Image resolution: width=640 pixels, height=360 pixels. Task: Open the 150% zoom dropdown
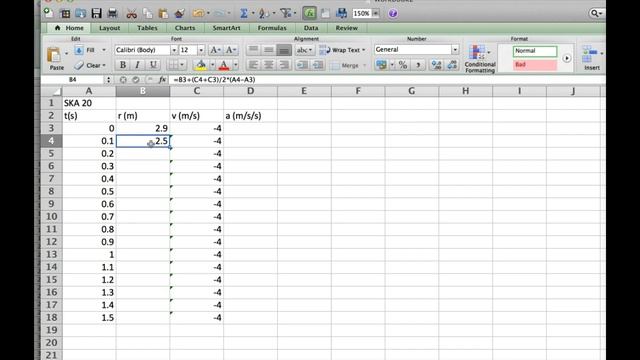(376, 13)
